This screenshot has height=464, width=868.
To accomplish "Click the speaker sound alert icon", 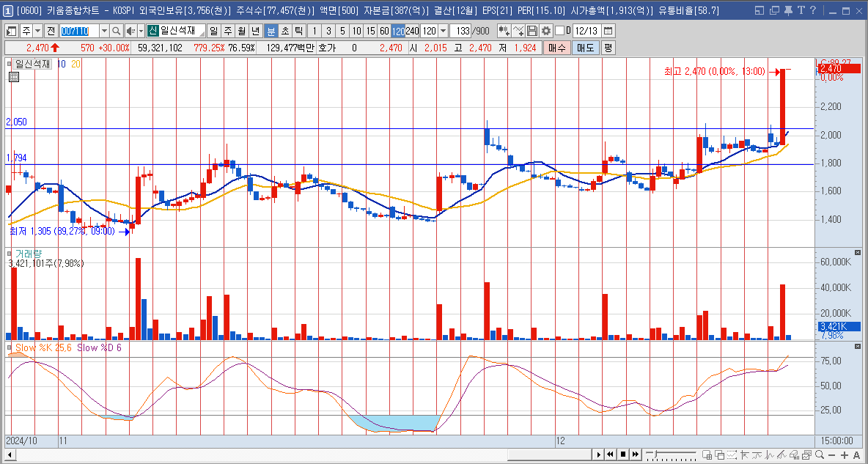I will coord(130,31).
